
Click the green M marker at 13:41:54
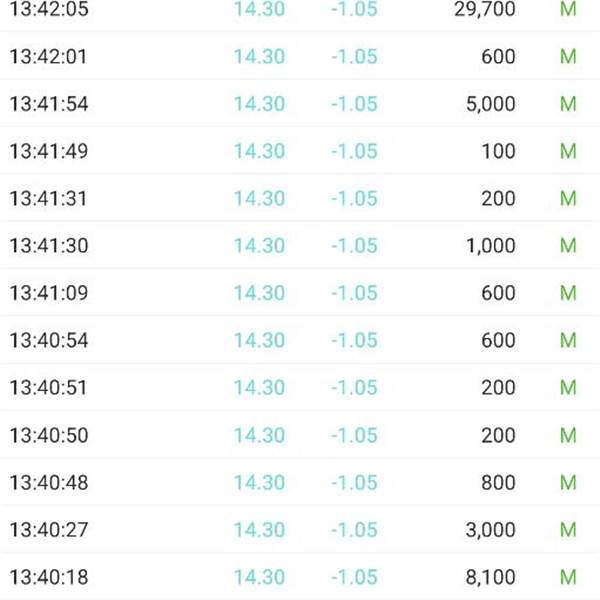[568, 104]
